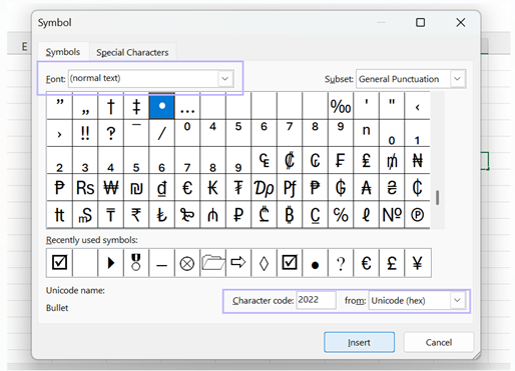The image size is (515, 371).
Task: Open the Font dropdown list
Action: pos(225,79)
